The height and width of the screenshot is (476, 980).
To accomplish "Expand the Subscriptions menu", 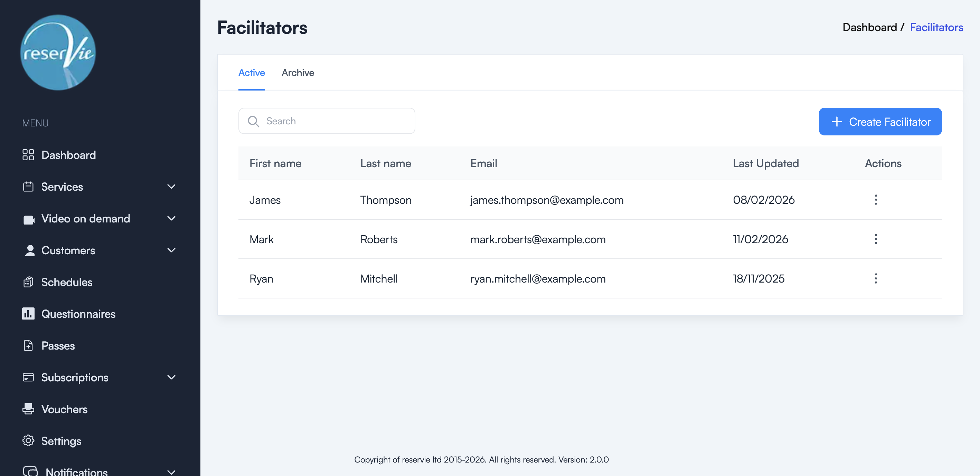I will point(171,377).
